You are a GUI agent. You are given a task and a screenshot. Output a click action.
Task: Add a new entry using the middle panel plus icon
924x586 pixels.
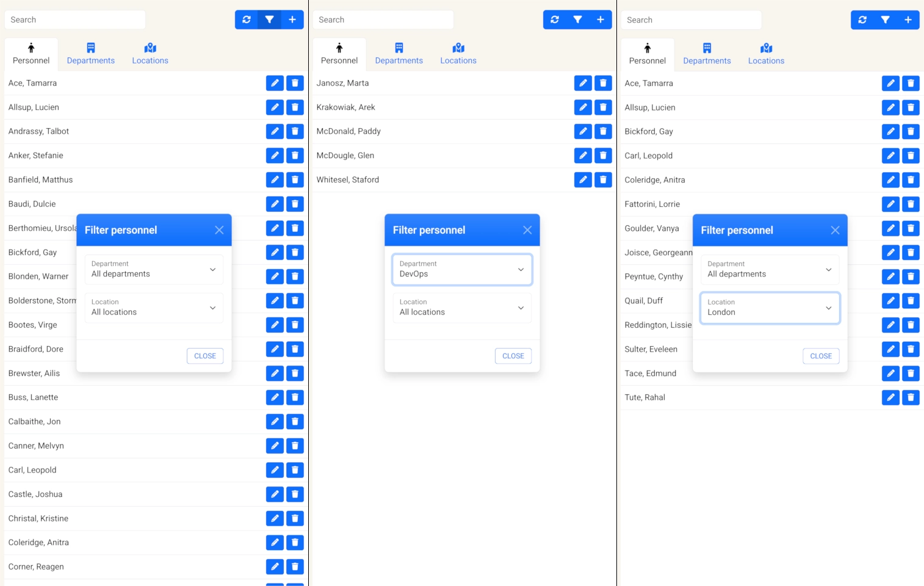point(601,20)
